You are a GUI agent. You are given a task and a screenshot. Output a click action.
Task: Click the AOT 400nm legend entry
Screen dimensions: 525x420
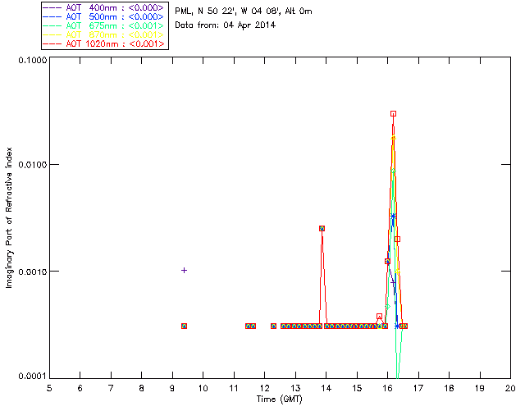(104, 7)
